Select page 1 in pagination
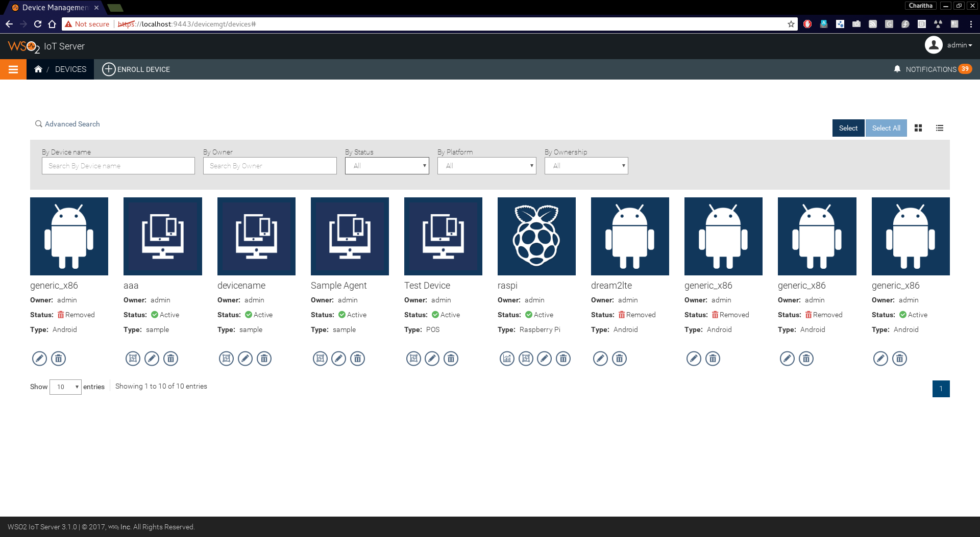 click(x=941, y=389)
